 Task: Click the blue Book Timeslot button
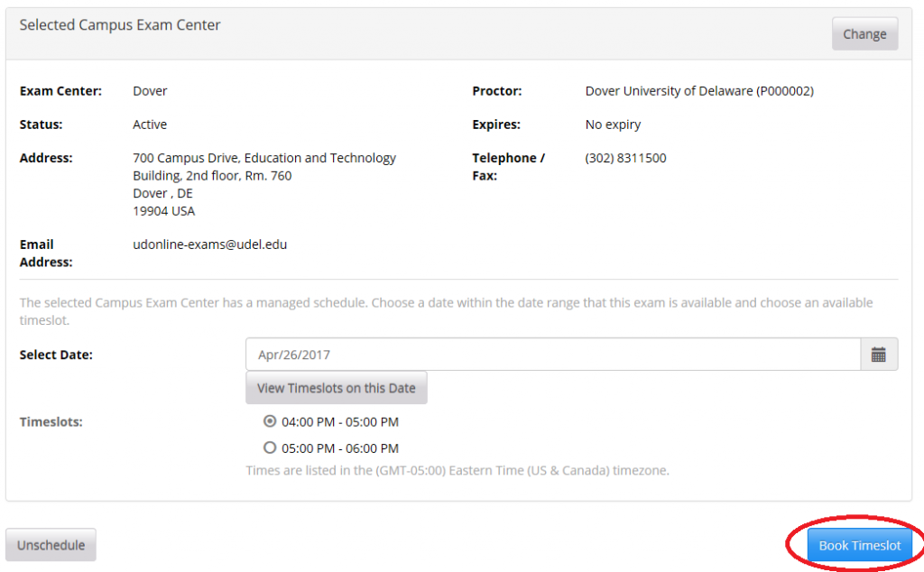pyautogui.click(x=859, y=546)
